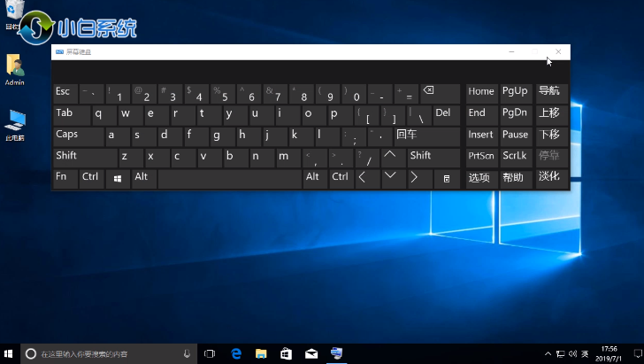Screen dimensions: 644x364
Task: Toggle the Caps lock key
Action: point(79,136)
